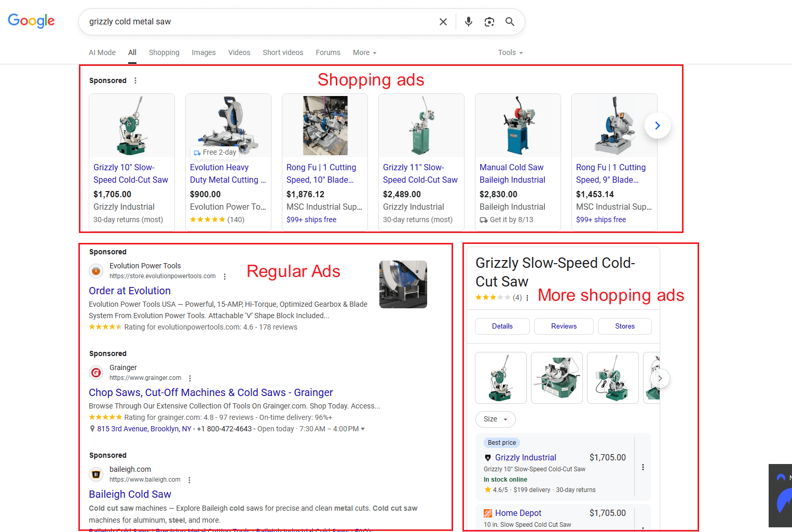Screen dimensions: 792x532
Task: Click the chevron on the product thumbnail strip
Action: click(661, 378)
